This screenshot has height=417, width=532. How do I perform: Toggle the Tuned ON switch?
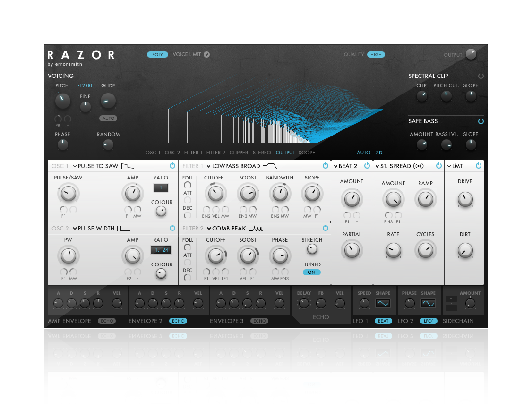(x=312, y=272)
